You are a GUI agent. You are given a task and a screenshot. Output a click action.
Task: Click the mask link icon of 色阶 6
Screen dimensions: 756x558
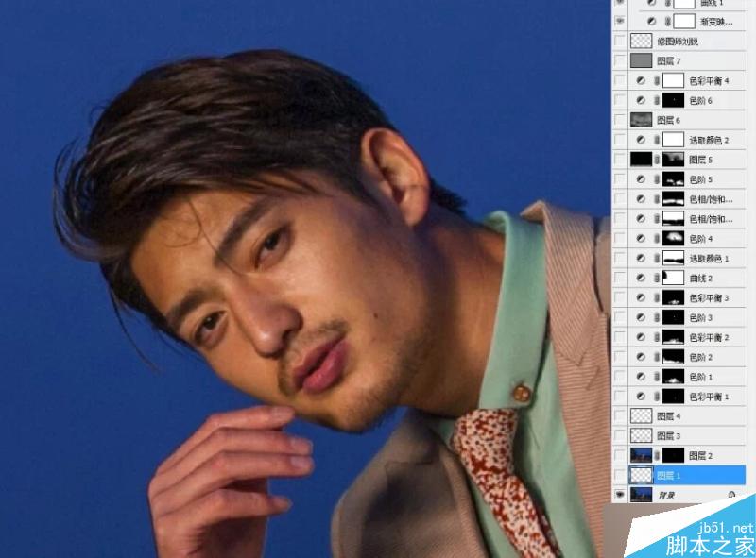tap(657, 100)
